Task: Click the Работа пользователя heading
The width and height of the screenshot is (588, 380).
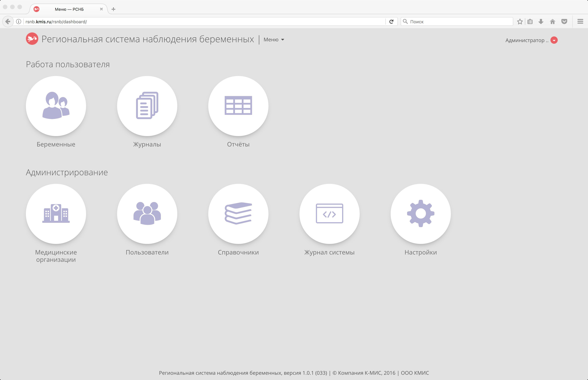Action: (68, 64)
